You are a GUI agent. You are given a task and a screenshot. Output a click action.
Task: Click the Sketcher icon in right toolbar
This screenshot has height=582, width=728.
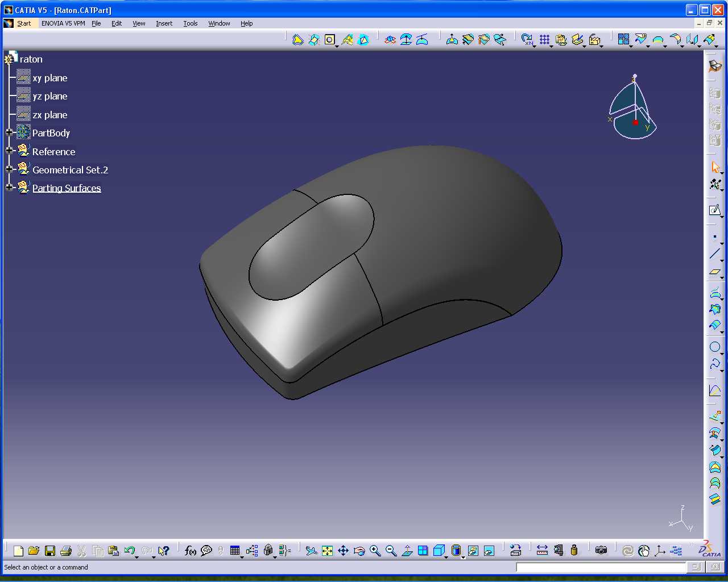pos(715,210)
